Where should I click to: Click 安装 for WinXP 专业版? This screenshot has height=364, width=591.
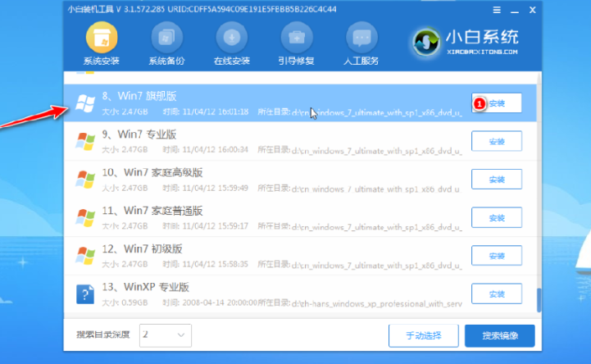(x=497, y=293)
